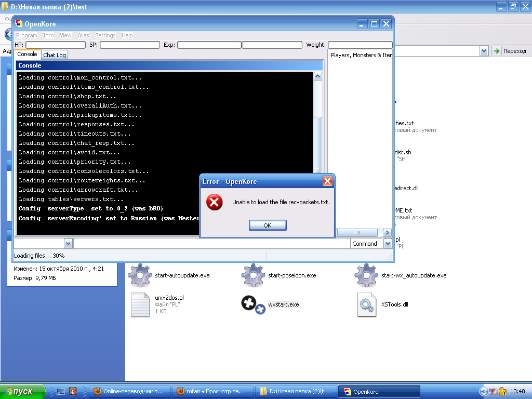
Task: Open the Alias menu in OpenKore
Action: tap(83, 35)
